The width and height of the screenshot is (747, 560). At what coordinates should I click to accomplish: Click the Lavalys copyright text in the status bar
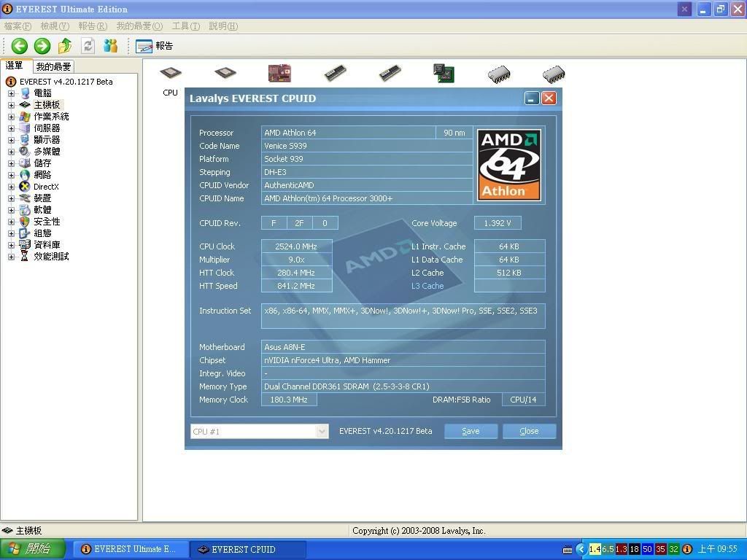(x=419, y=531)
